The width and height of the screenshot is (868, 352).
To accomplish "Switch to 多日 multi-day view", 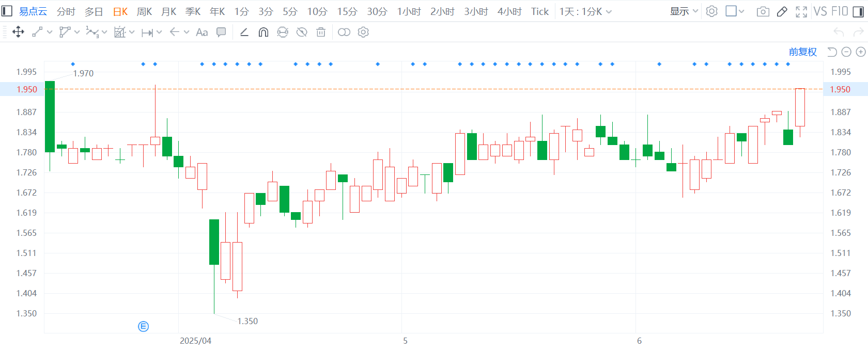I will [94, 11].
